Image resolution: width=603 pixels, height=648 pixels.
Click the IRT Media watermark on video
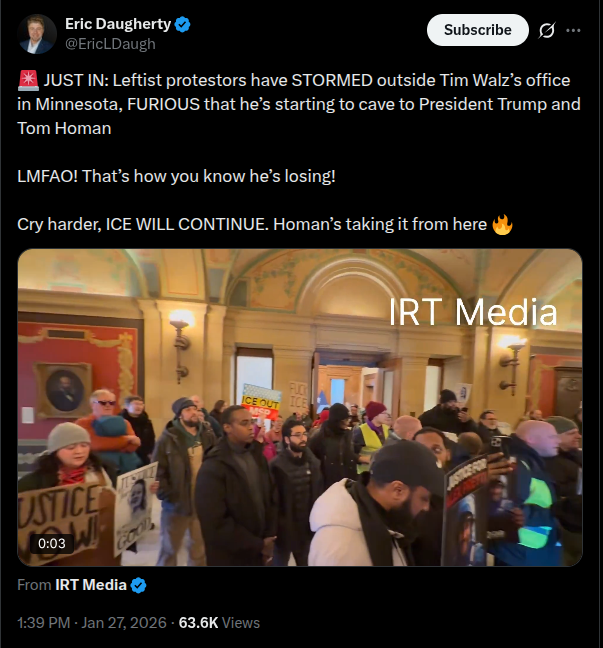tap(473, 313)
